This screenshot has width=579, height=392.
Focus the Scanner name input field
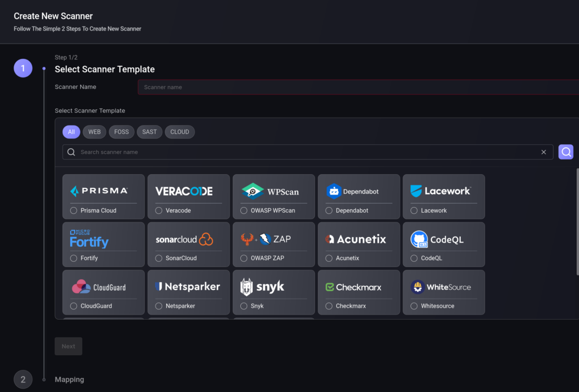[x=358, y=87]
